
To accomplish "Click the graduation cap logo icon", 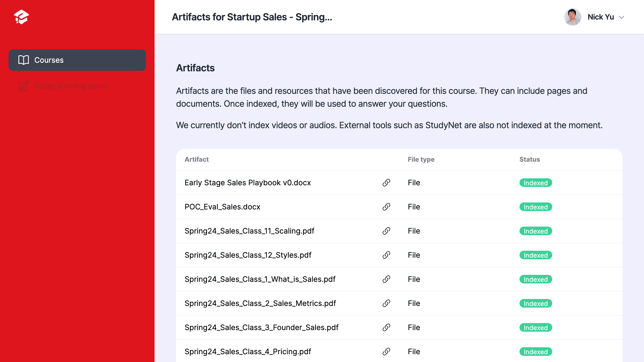I will point(21,17).
